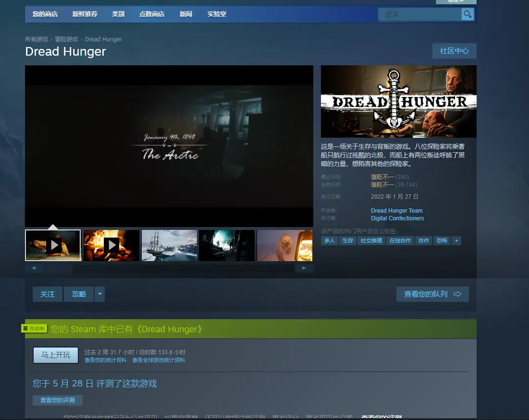Open the 实验室 menu item
The height and width of the screenshot is (420, 529).
(x=216, y=14)
